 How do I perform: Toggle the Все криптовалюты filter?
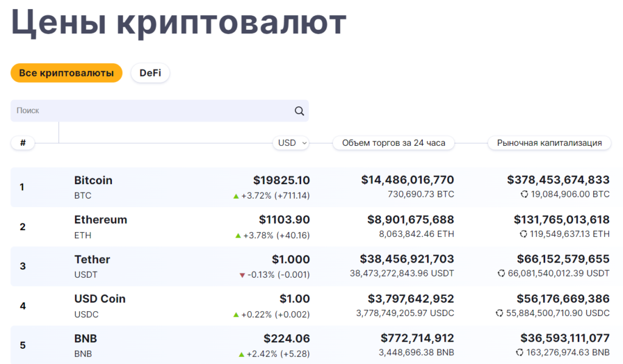[66, 72]
